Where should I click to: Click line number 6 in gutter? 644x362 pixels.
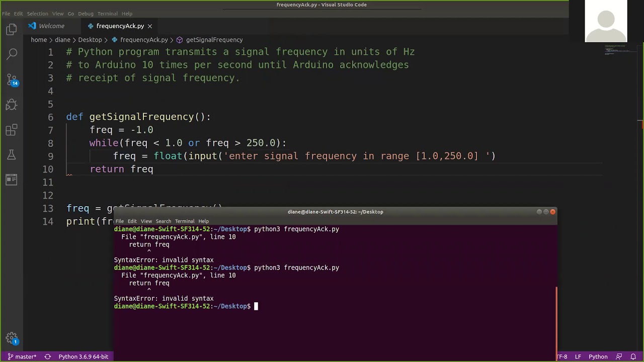50,117
